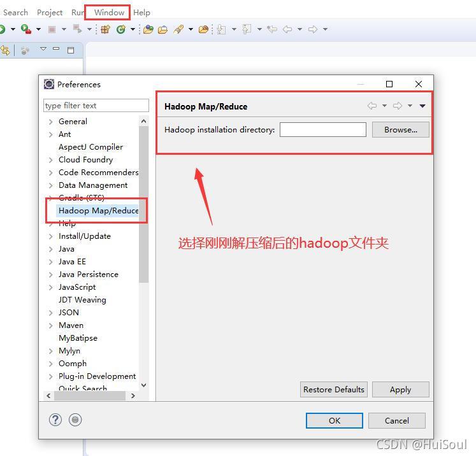This screenshot has width=476, height=456.
Task: Click the Open Task folder toolbar icon
Action: 162,29
